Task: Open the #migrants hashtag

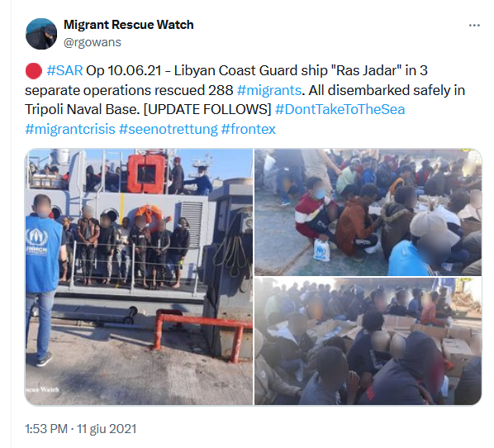Action: 269,90
